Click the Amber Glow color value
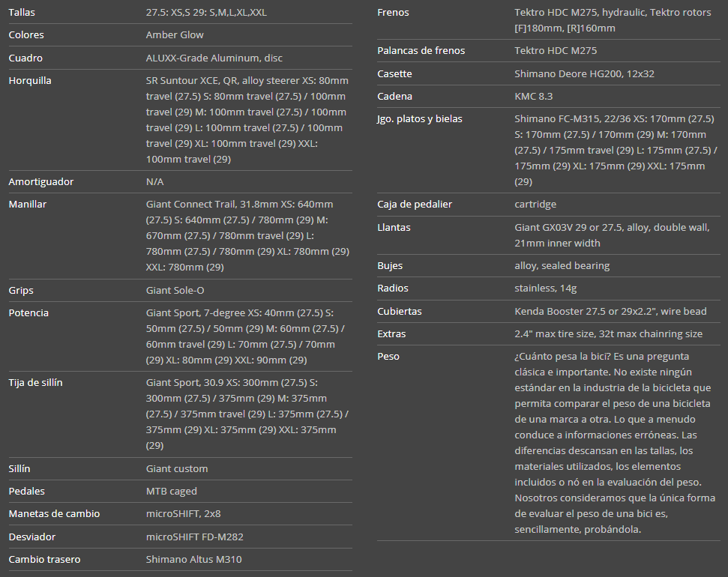The image size is (728, 577). tap(175, 35)
